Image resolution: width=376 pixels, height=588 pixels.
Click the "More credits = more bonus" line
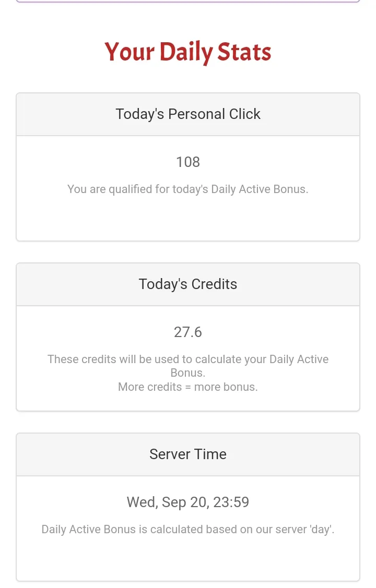click(188, 387)
